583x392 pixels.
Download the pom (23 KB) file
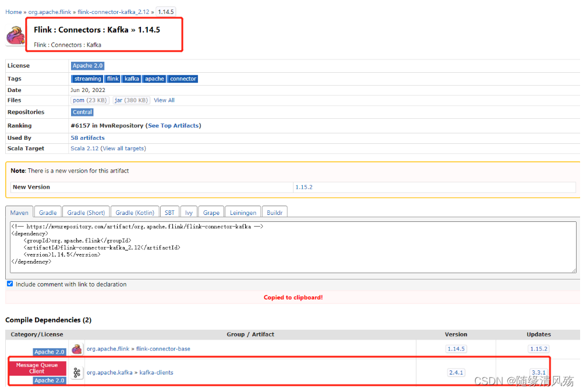(x=90, y=100)
